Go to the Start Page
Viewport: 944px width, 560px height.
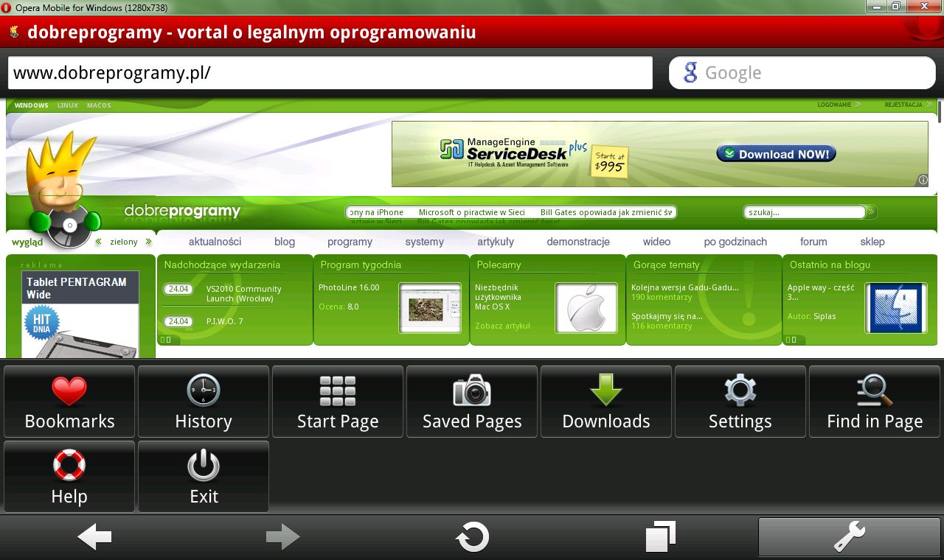(x=338, y=402)
